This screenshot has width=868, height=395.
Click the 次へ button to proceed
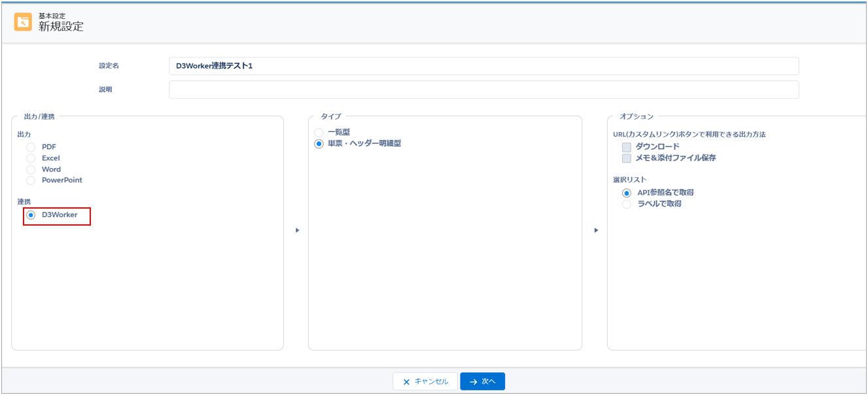(482, 381)
